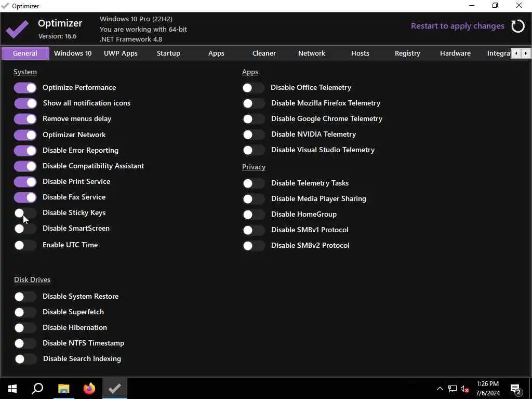Switch to the Hardware tab
Screen dimensions: 532x399
click(455, 54)
